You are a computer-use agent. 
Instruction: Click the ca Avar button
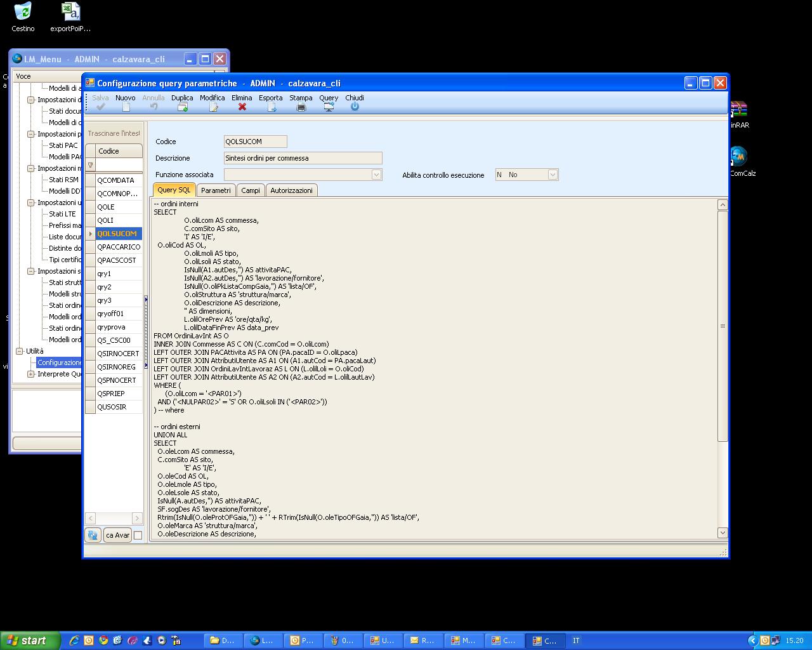coord(118,535)
